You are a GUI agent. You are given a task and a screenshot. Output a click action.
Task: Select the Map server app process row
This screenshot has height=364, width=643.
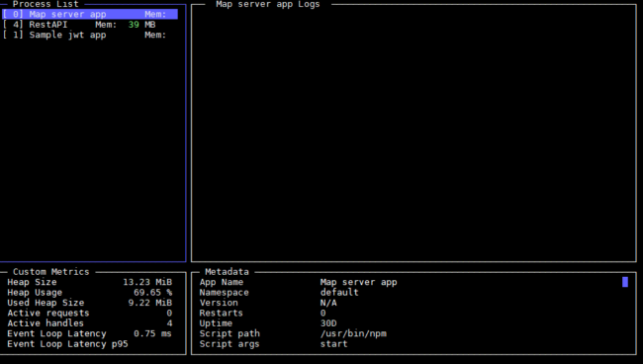[x=90, y=15]
